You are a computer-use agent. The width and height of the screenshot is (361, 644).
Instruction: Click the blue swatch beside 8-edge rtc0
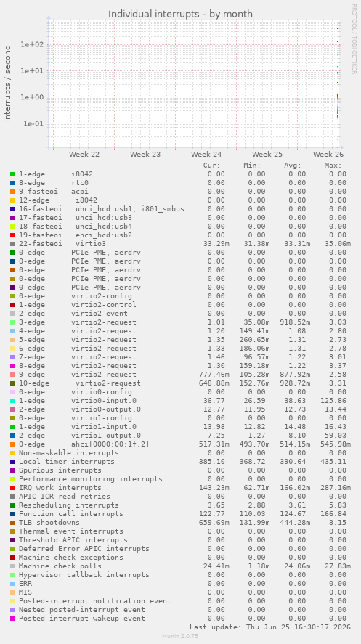[x=12, y=183]
